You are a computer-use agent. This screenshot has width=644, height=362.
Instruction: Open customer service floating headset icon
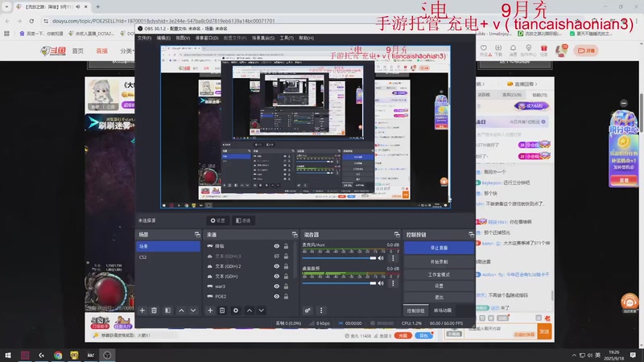click(x=630, y=303)
